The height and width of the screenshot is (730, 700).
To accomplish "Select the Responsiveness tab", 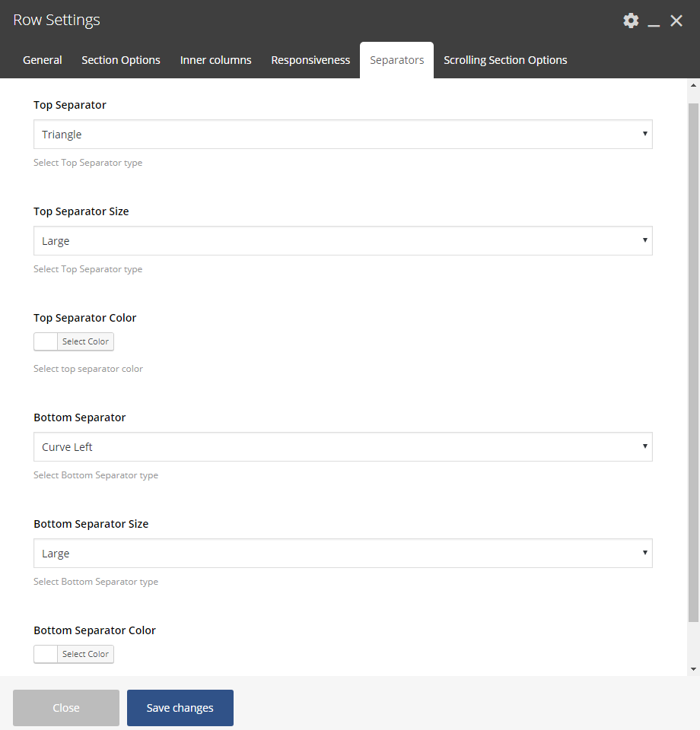I will [x=310, y=60].
